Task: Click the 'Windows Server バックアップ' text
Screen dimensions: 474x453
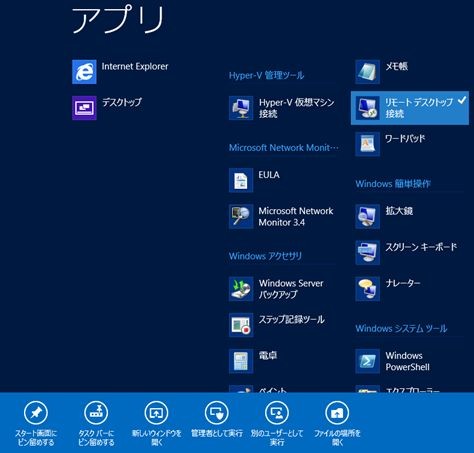Action: [x=291, y=289]
